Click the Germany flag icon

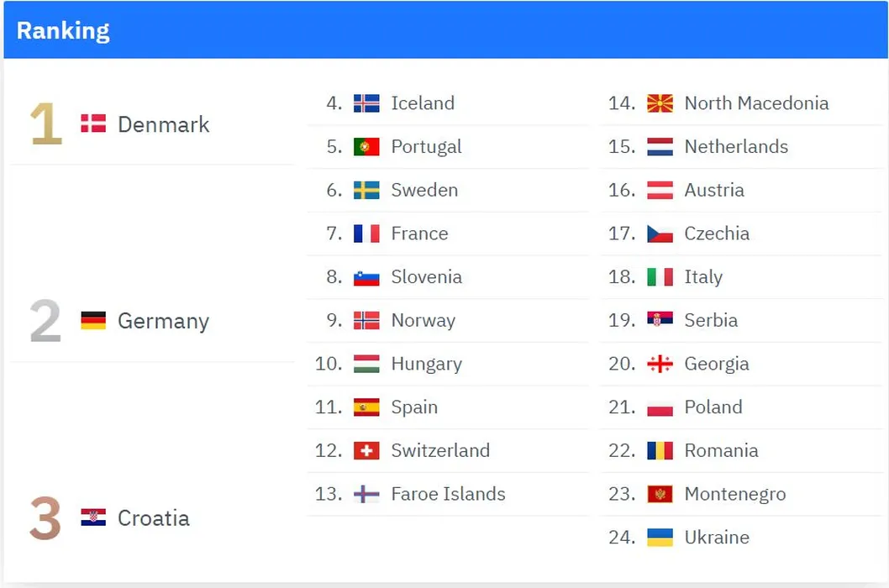coord(93,321)
